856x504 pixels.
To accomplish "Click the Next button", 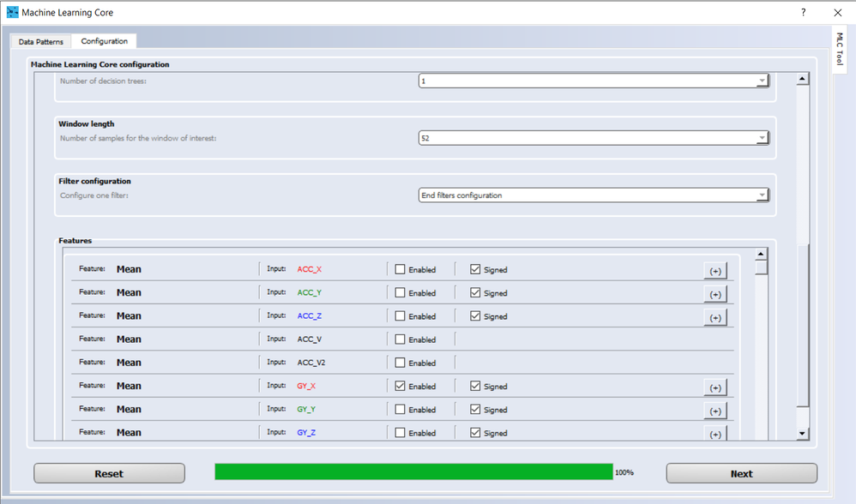I will click(x=741, y=473).
